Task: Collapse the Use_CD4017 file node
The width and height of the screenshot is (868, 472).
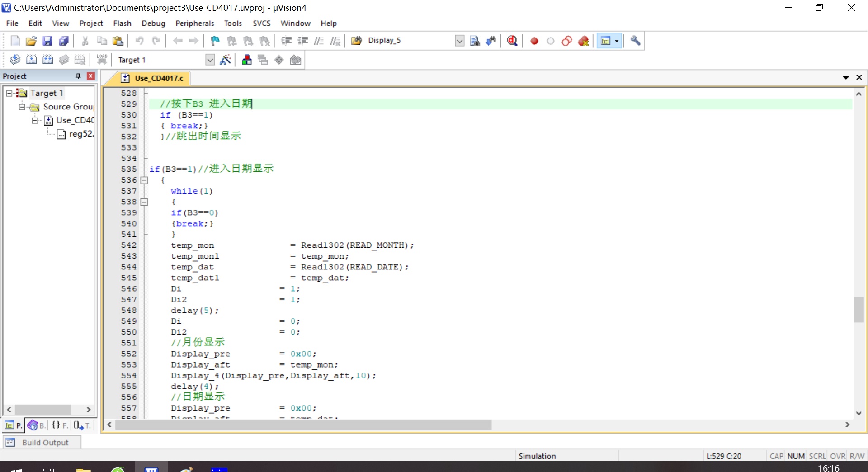Action: point(35,120)
